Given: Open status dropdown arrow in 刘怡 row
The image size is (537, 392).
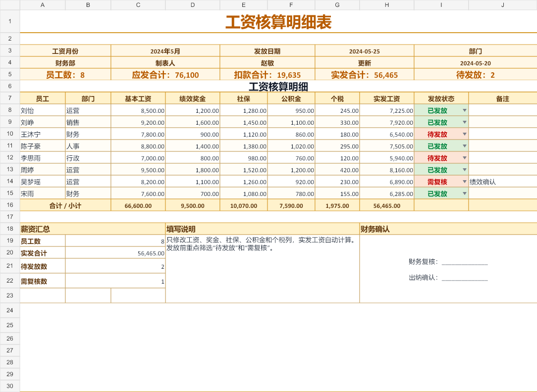Looking at the screenshot, I should coord(464,110).
